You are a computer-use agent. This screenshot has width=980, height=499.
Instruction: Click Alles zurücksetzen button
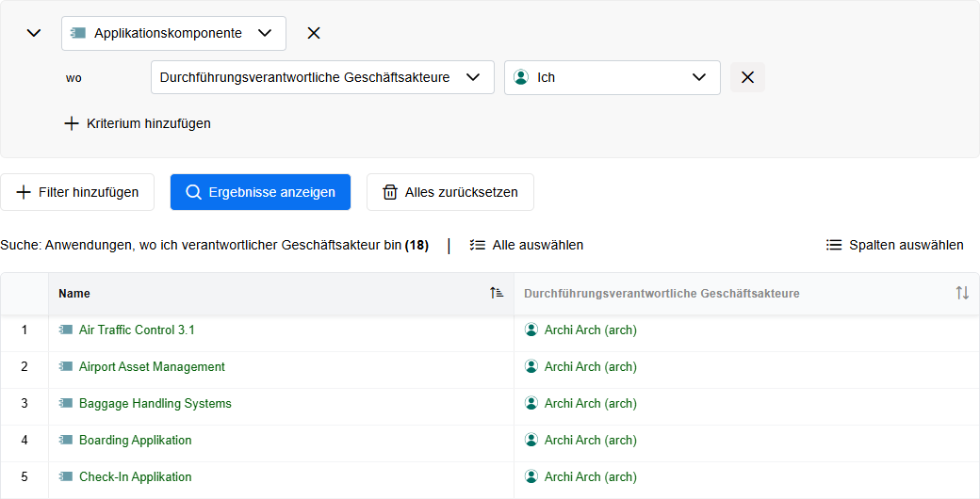coord(450,192)
